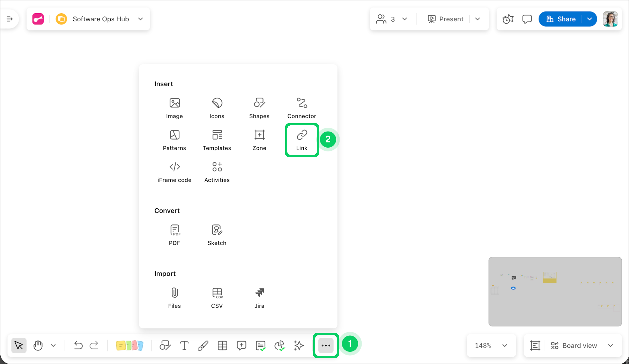Start presentation with Present button
Image resolution: width=629 pixels, height=364 pixels.
(x=446, y=19)
